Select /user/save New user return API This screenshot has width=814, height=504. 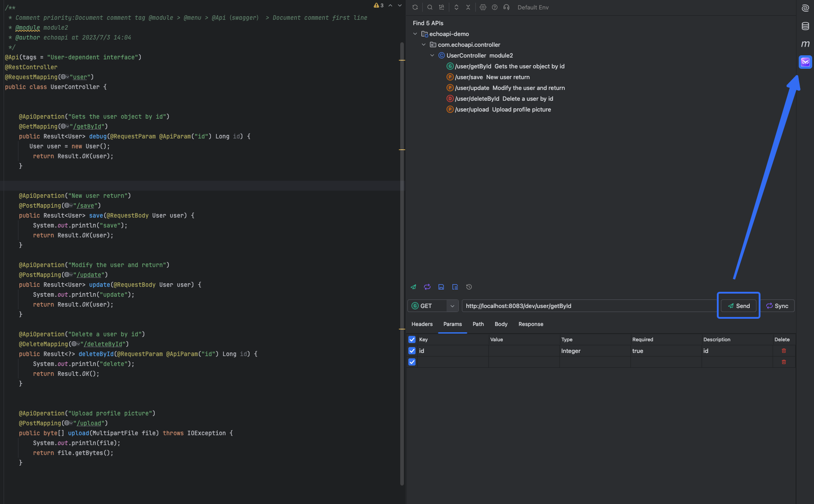[488, 77]
